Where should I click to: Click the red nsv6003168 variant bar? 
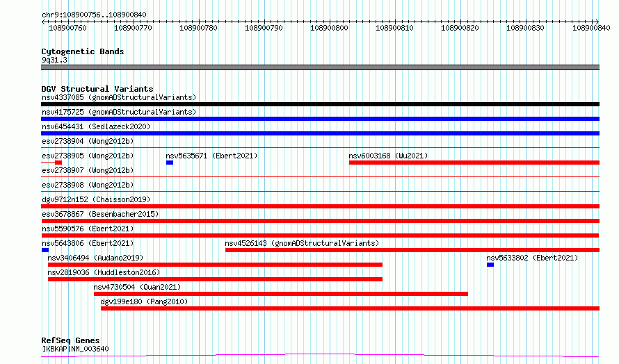[x=474, y=163]
